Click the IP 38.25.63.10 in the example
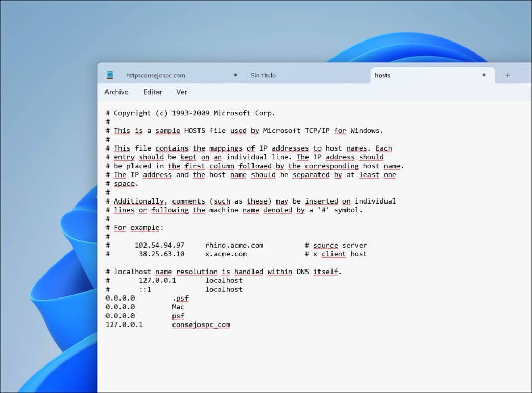The height and width of the screenshot is (393, 532). [162, 254]
